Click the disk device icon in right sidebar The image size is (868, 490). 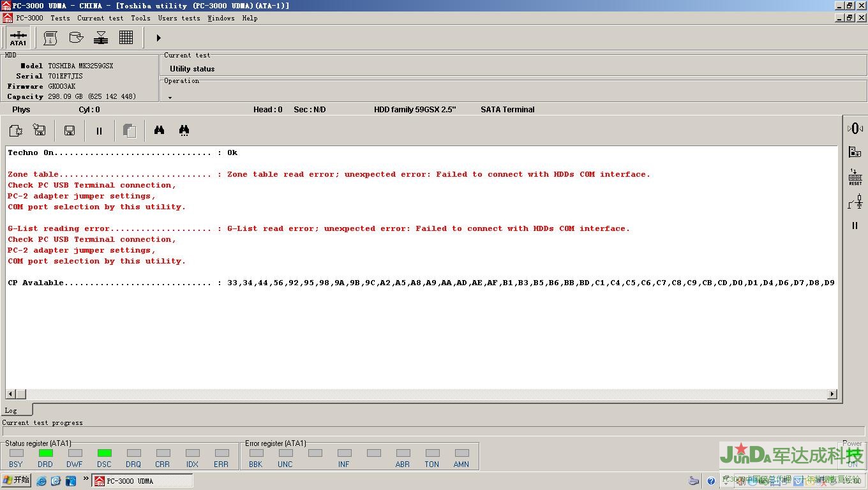[855, 152]
